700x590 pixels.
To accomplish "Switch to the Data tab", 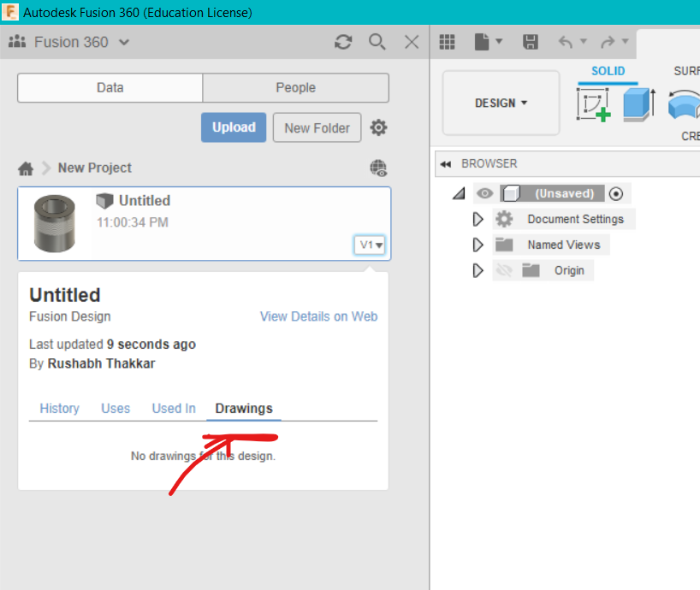I will (x=110, y=87).
